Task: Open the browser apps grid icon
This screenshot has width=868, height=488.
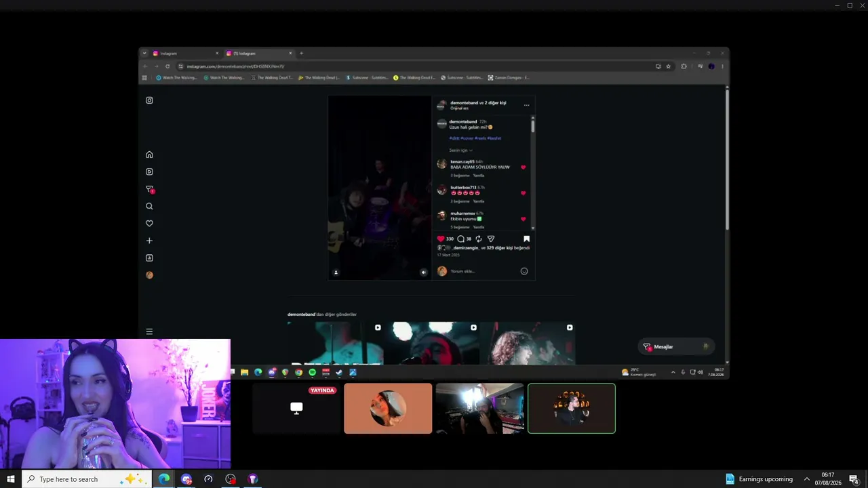Action: pyautogui.click(x=144, y=78)
